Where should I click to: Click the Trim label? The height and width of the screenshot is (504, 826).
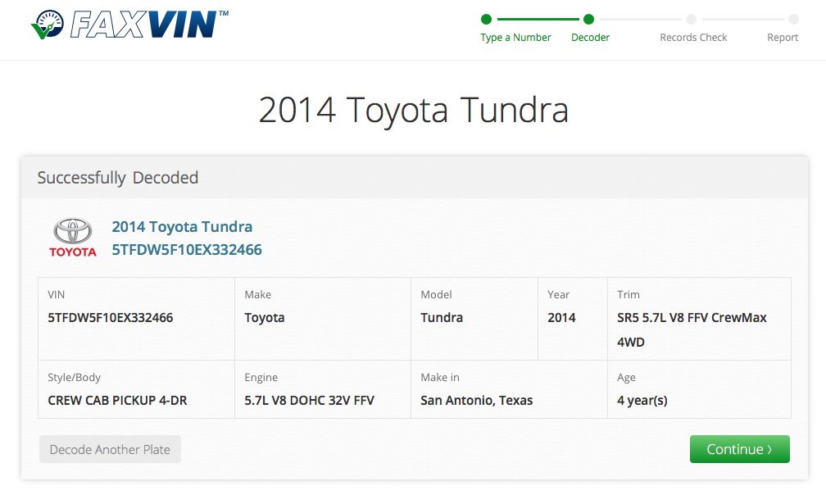point(628,294)
